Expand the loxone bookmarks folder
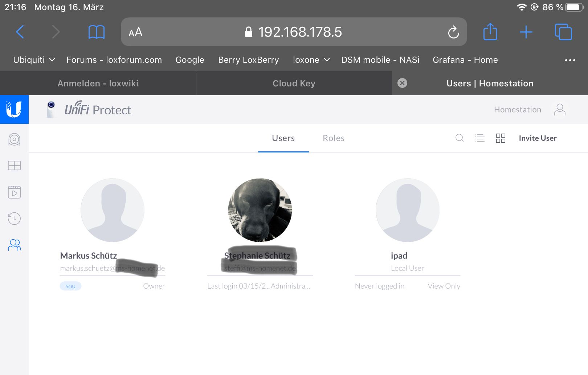The image size is (588, 375). (311, 60)
